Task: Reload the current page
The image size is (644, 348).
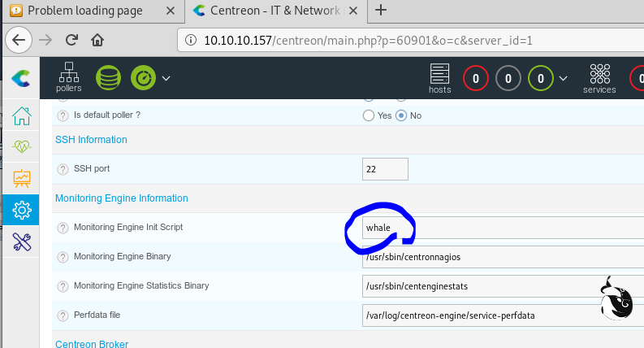Action: click(71, 39)
